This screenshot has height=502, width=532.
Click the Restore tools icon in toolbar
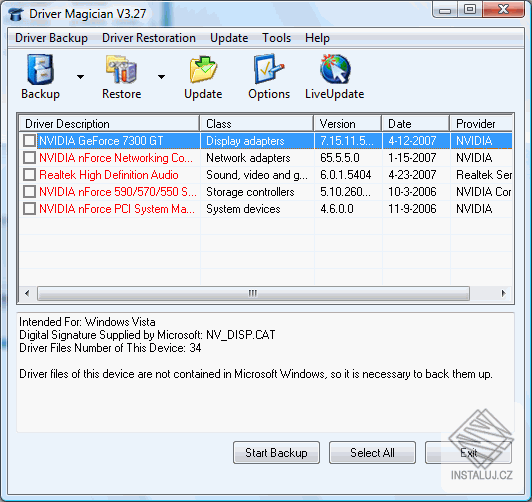point(121,69)
